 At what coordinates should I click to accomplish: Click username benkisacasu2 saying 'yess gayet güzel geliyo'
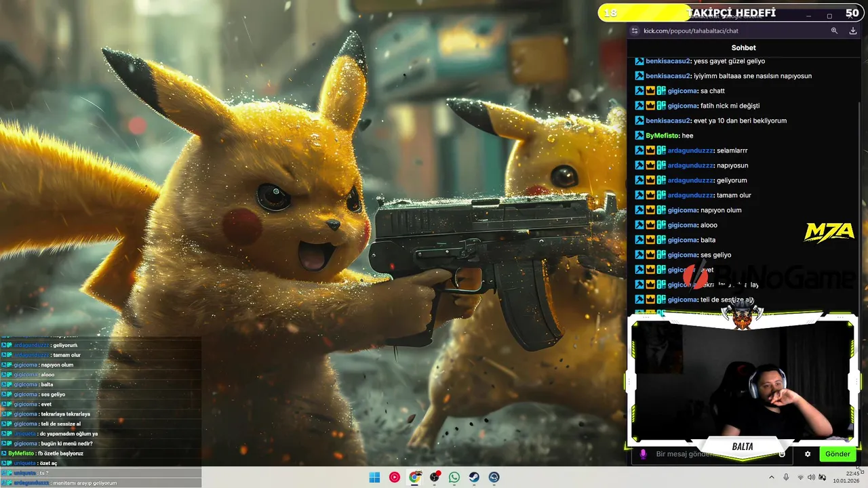click(668, 61)
